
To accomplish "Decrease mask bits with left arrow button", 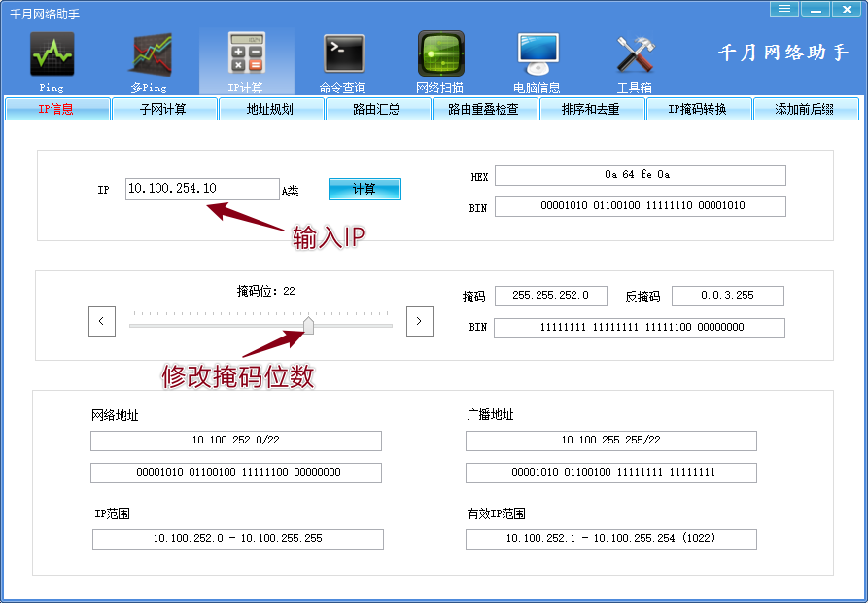I will [102, 321].
